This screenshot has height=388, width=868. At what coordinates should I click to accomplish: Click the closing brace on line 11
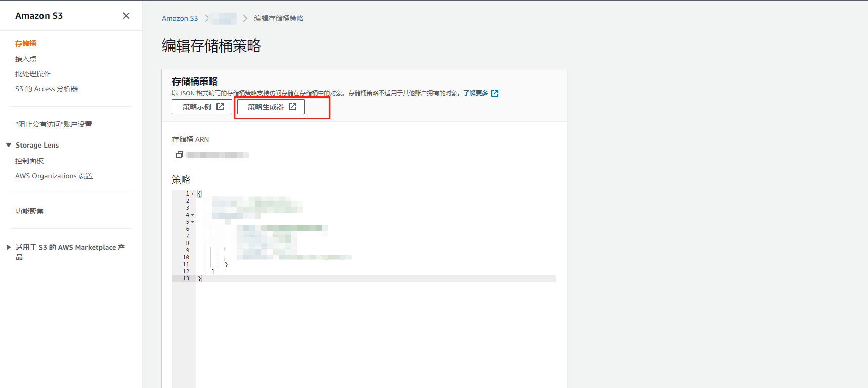pos(226,264)
